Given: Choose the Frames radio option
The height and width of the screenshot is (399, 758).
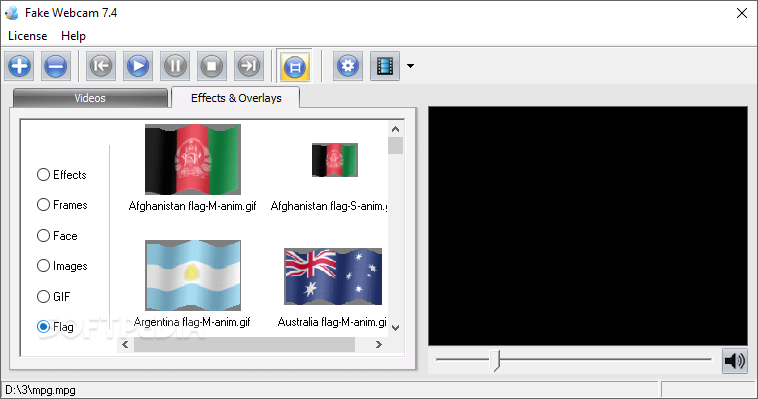Looking at the screenshot, I should click(62, 205).
